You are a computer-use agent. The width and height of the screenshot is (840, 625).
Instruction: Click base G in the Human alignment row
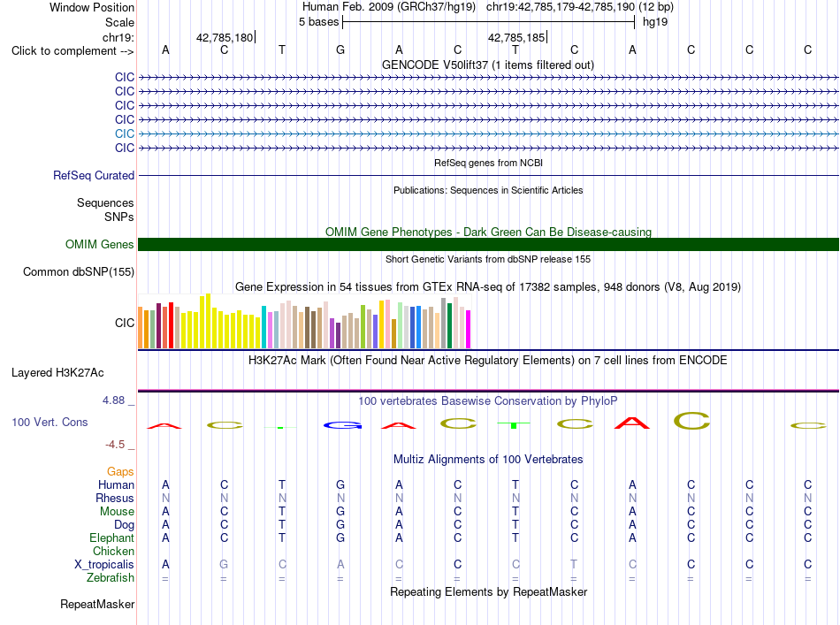340,484
